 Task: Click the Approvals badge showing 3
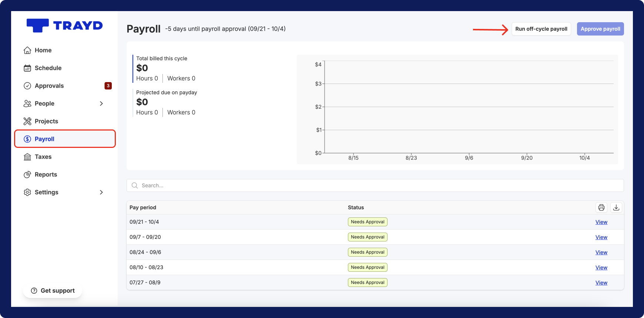tap(108, 86)
